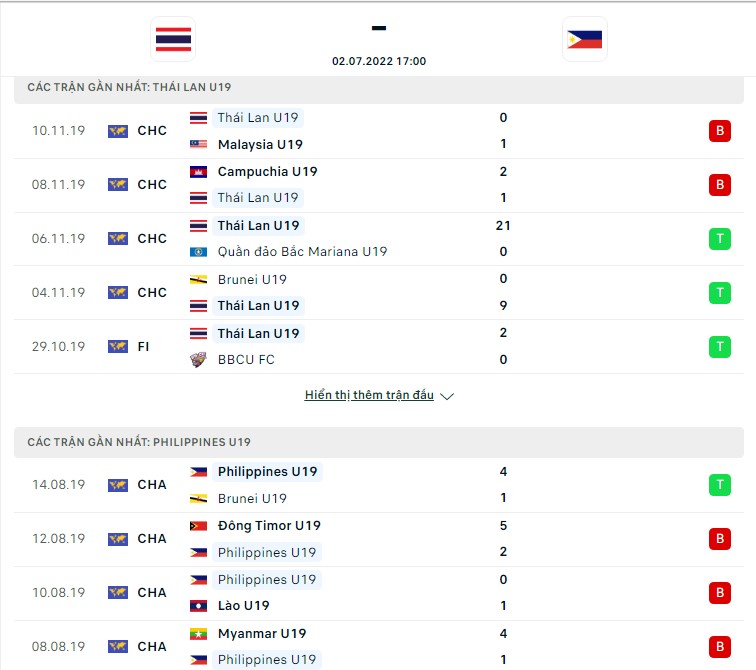Open the Brunei U19 vs Thái Lan match dated 04.11.19
Viewport: 756px width, 670px height.
pyautogui.click(x=379, y=293)
